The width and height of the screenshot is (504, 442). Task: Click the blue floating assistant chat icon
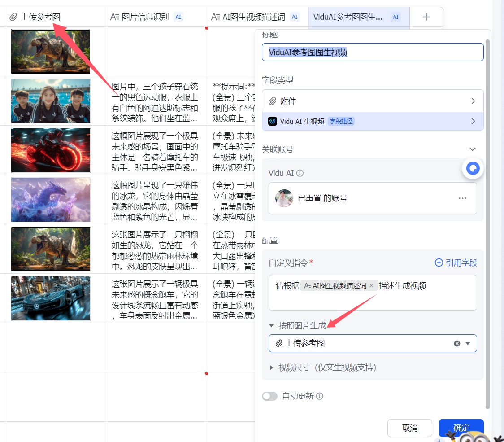click(473, 168)
